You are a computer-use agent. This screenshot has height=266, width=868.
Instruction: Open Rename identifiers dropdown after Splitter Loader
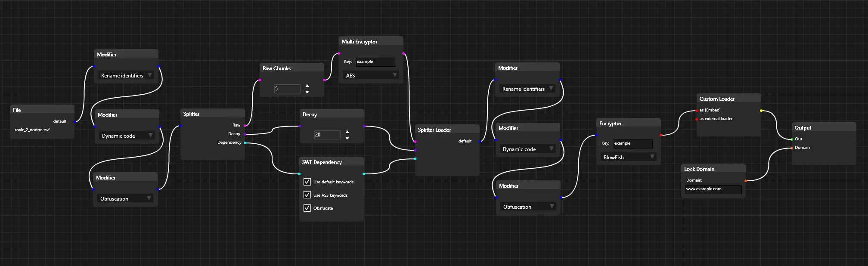click(527, 89)
